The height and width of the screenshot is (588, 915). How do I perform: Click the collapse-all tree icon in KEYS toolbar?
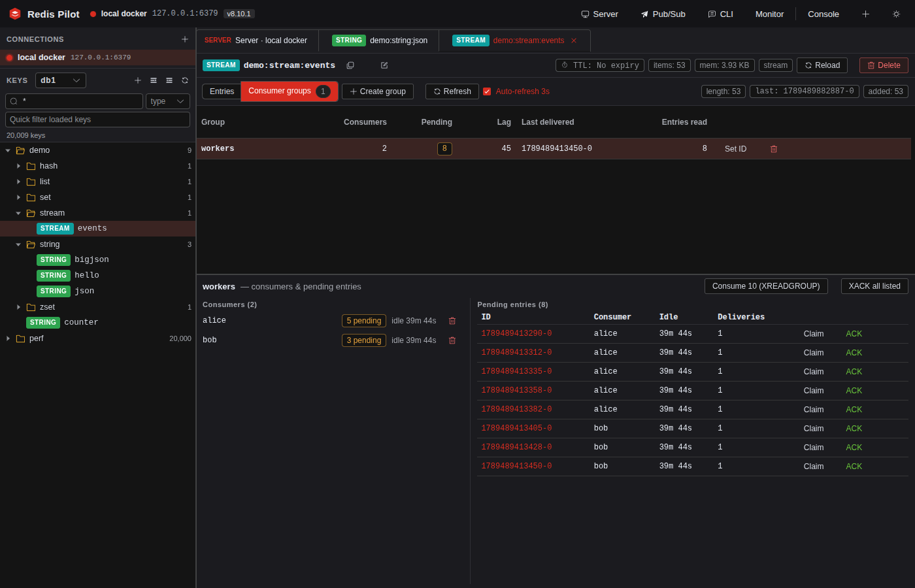[169, 80]
